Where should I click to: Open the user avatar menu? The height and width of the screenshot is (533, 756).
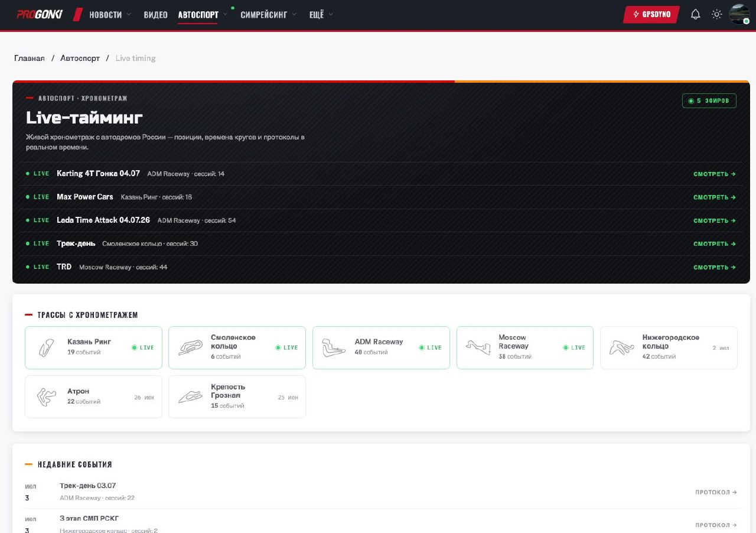[739, 14]
